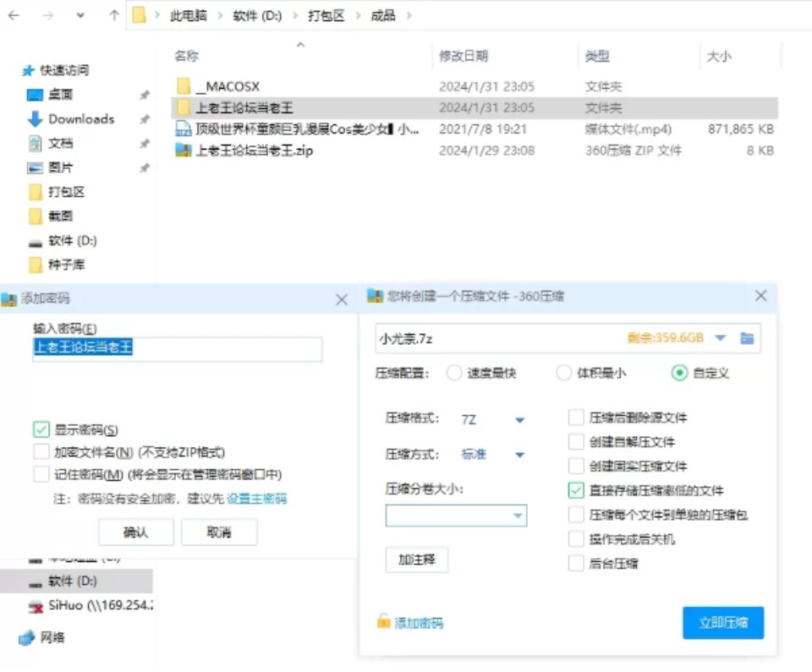The height and width of the screenshot is (672, 812).
Task: Open the 压缩分卷大小 combo box
Action: (x=517, y=516)
